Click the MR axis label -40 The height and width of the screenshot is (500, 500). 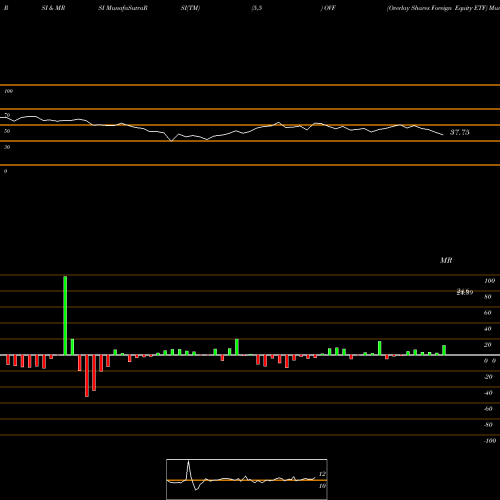coord(488,393)
